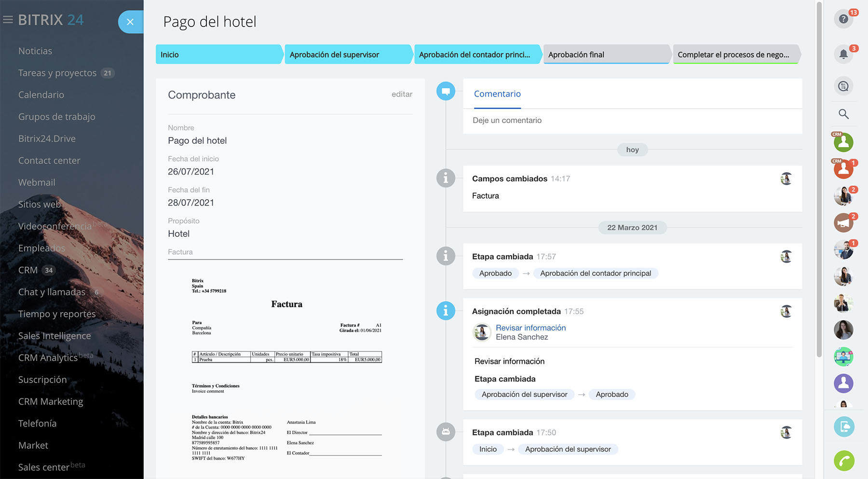The image size is (868, 479).
Task: Open the chat messages icon in right sidebar
Action: (843, 86)
